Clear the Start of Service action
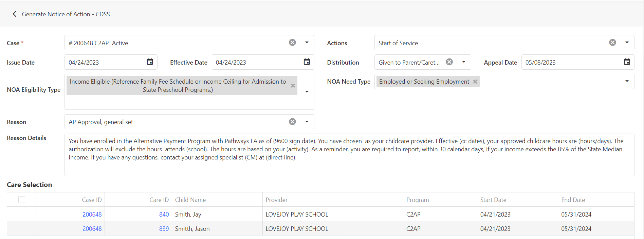 612,42
